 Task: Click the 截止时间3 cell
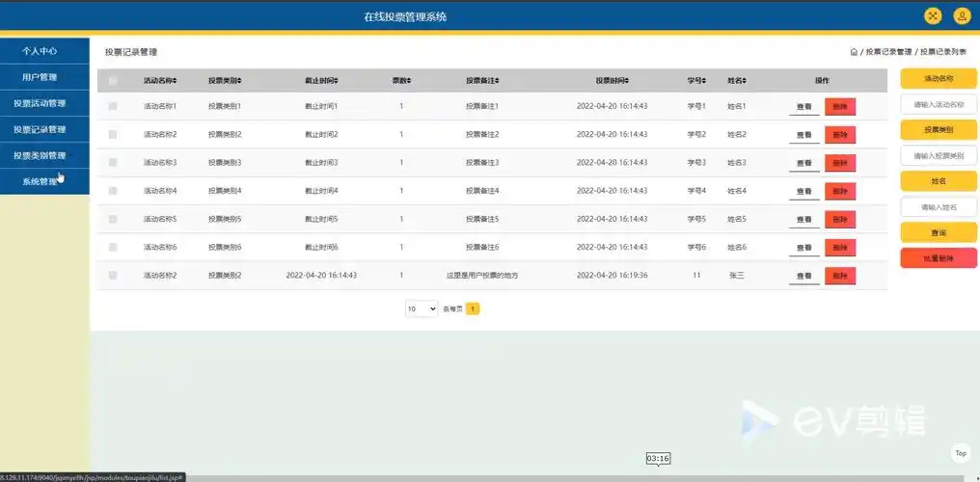click(x=321, y=162)
